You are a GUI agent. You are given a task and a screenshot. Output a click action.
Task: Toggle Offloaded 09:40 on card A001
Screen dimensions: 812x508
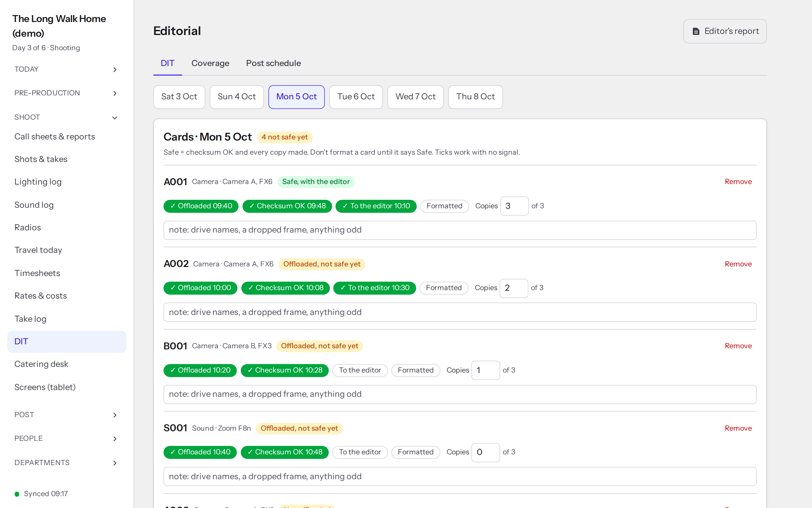(201, 206)
